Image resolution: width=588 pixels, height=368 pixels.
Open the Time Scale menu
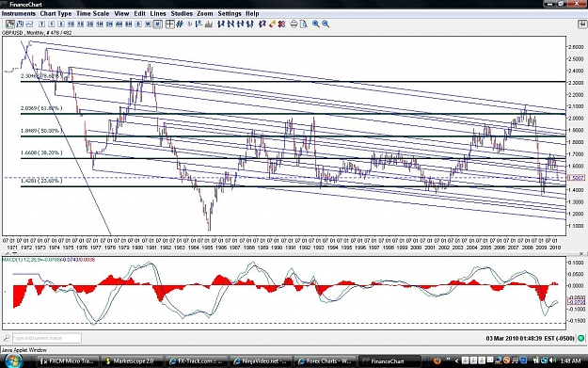coord(92,13)
